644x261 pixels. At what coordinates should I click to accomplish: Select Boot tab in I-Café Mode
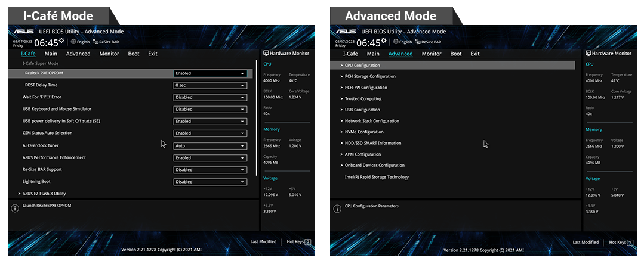134,54
